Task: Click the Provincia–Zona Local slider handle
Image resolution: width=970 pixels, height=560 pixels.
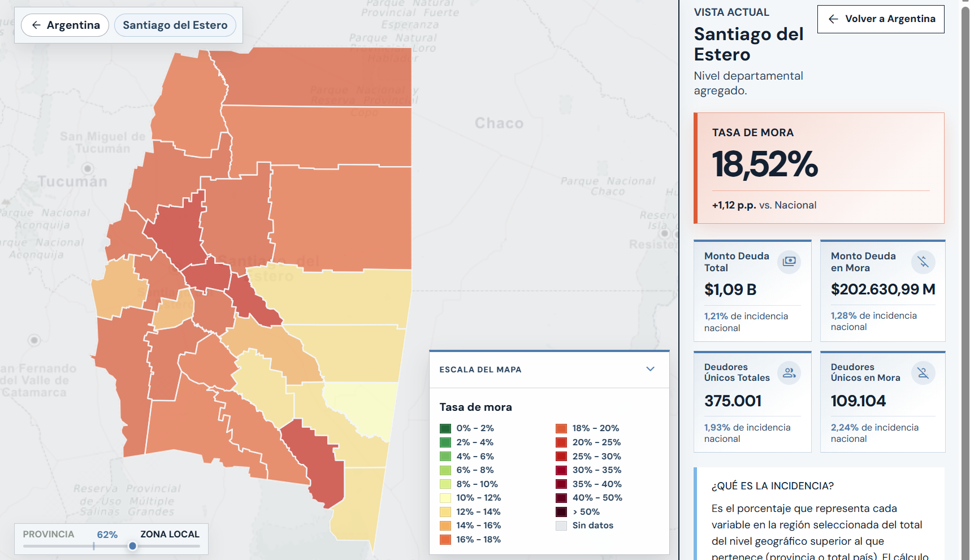Action: tap(132, 546)
